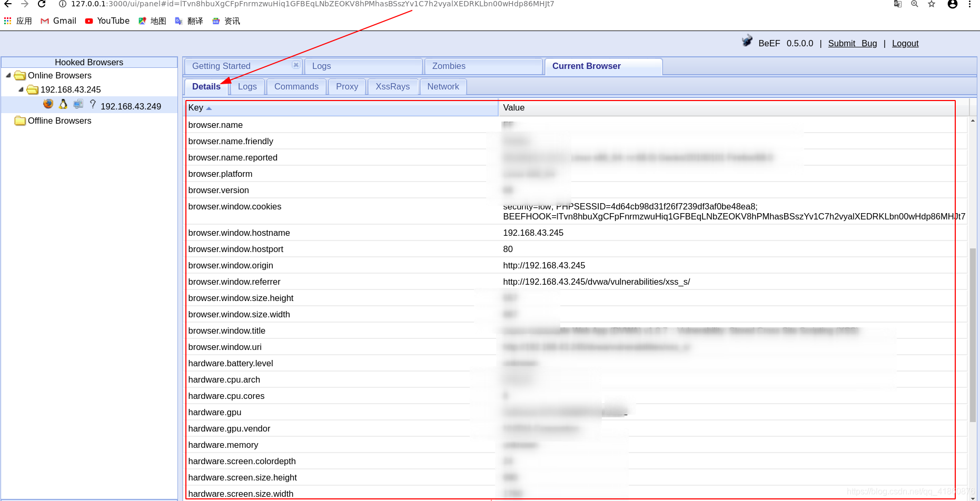Open the user profile avatar icon
The width and height of the screenshot is (980, 501).
point(953,4)
